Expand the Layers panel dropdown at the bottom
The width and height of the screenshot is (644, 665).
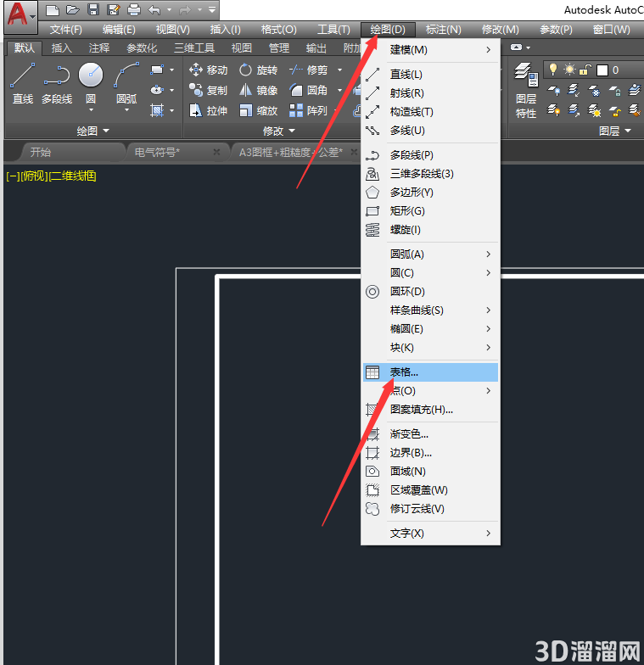[x=614, y=131]
